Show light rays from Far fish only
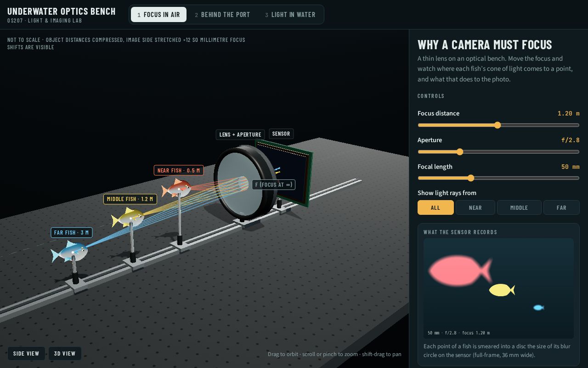Screen dimensions: 588x368 (x=561, y=207)
